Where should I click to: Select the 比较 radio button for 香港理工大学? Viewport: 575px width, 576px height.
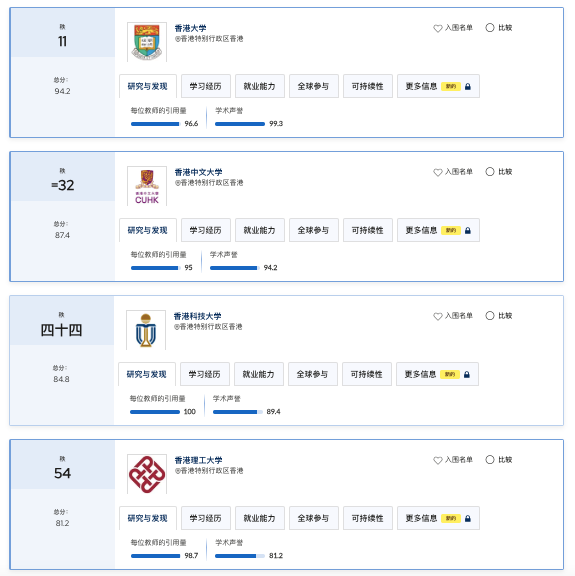490,460
